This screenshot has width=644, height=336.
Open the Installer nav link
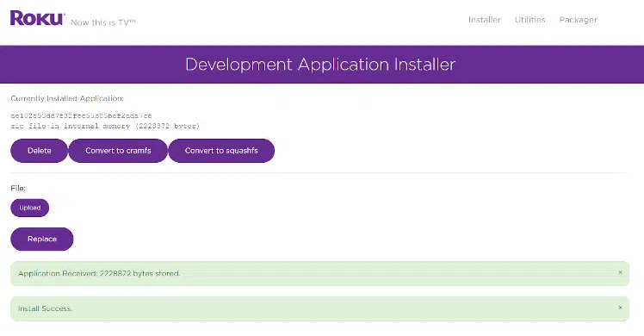[484, 20]
